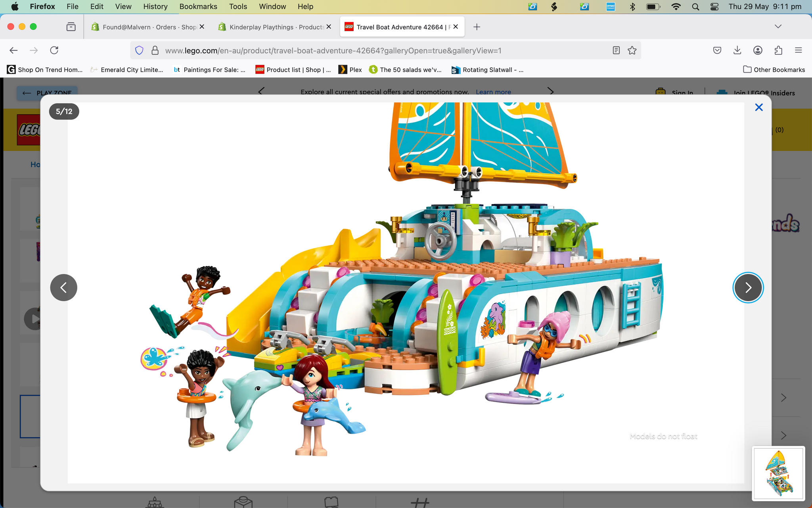This screenshot has height=508, width=812.
Task: Click the Firefox back navigation arrow
Action: point(13,50)
